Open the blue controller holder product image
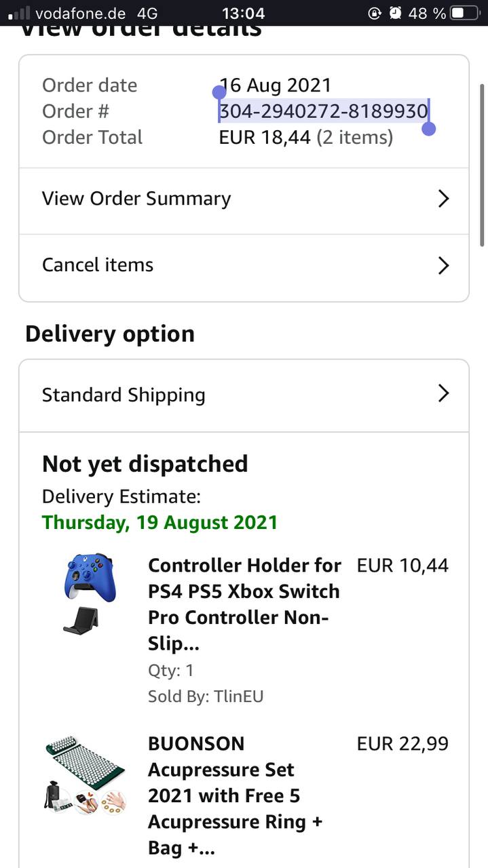The image size is (488, 868). (x=90, y=594)
